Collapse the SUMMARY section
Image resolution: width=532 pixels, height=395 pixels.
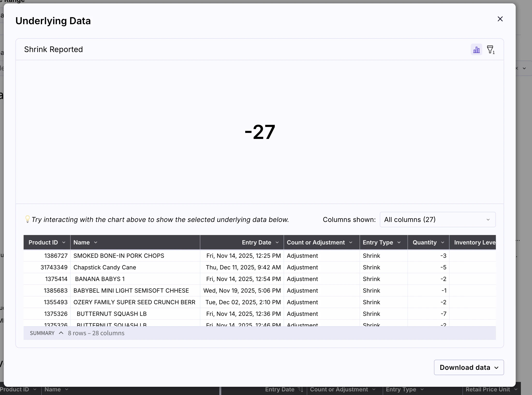61,333
